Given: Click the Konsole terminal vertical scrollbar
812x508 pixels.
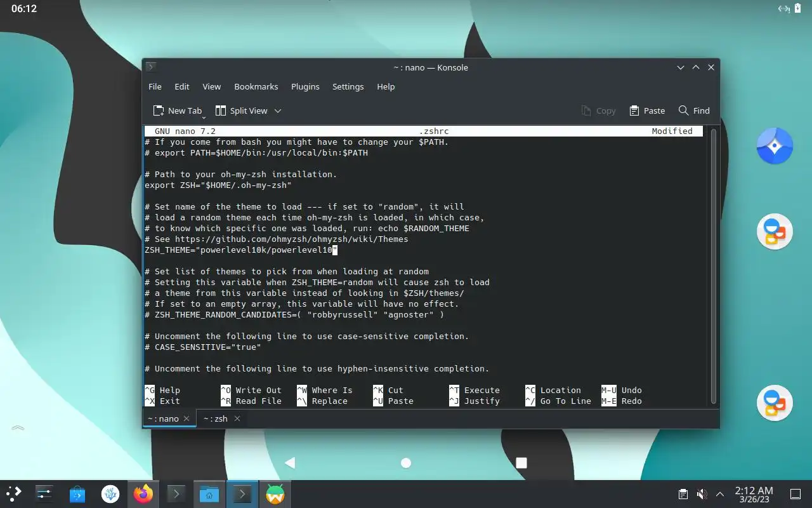Looking at the screenshot, I should [713, 265].
